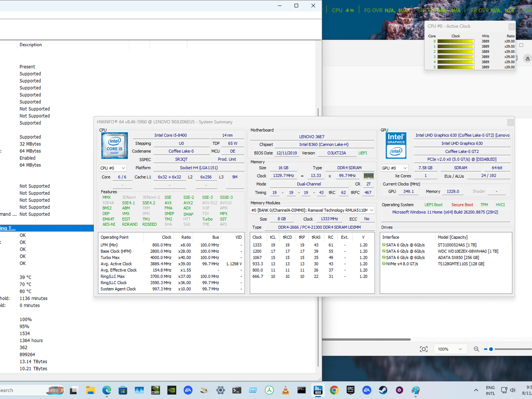
Task: Open the CPU #0 selector dropdown
Action: click(113, 168)
